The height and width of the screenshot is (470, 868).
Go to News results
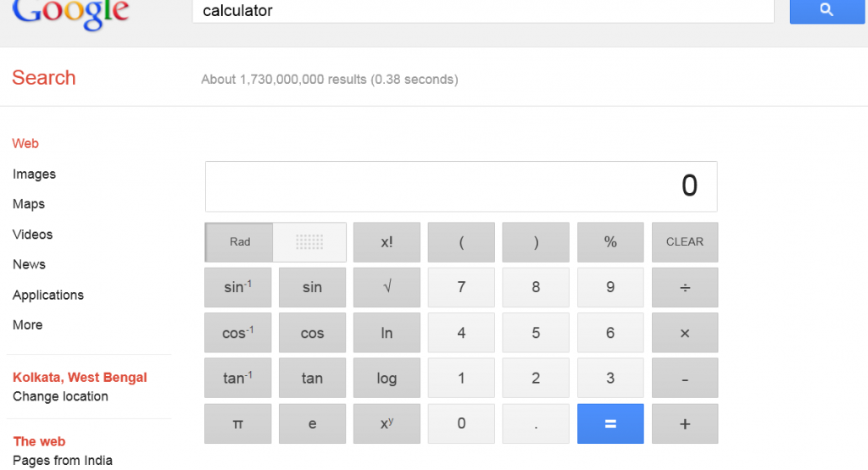pyautogui.click(x=30, y=264)
